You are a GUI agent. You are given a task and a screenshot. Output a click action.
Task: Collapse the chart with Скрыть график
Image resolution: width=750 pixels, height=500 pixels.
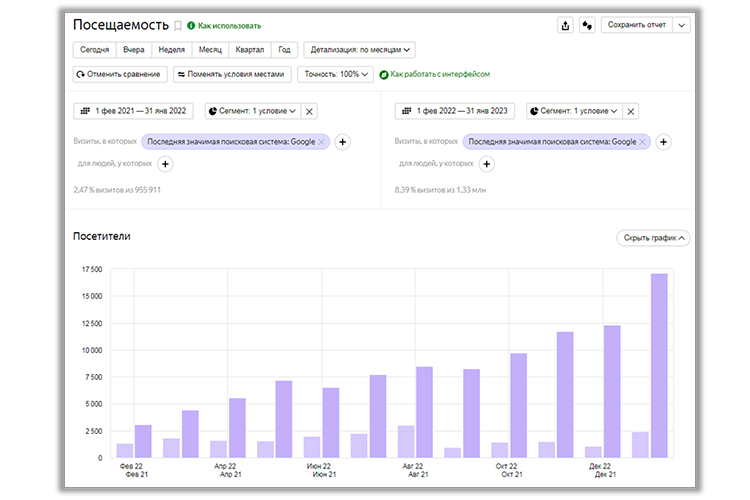pyautogui.click(x=655, y=238)
